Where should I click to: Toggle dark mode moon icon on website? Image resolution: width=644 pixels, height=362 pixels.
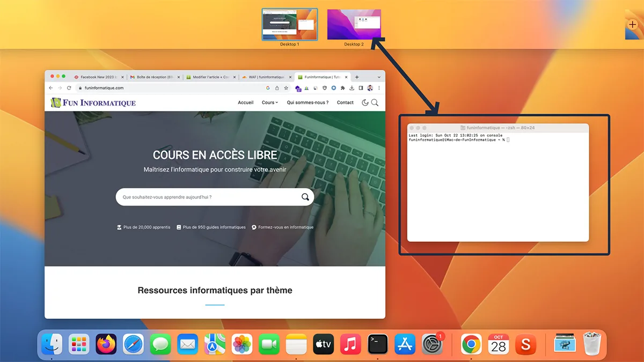(x=365, y=102)
